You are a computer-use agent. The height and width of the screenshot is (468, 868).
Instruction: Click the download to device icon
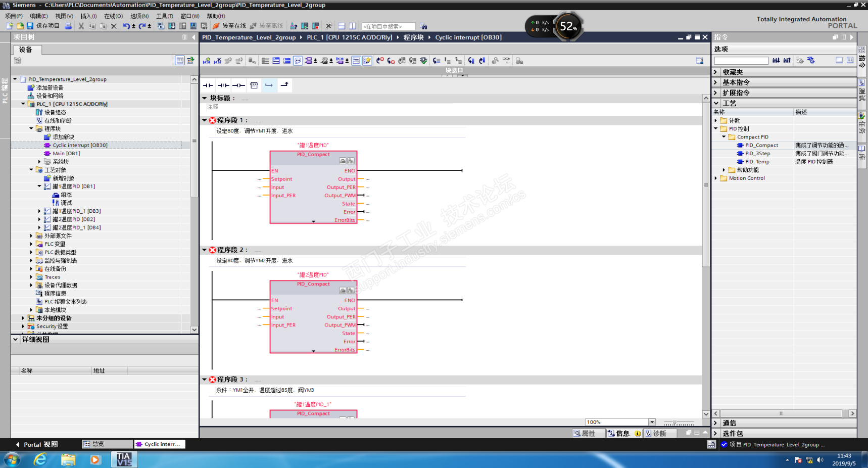point(172,26)
